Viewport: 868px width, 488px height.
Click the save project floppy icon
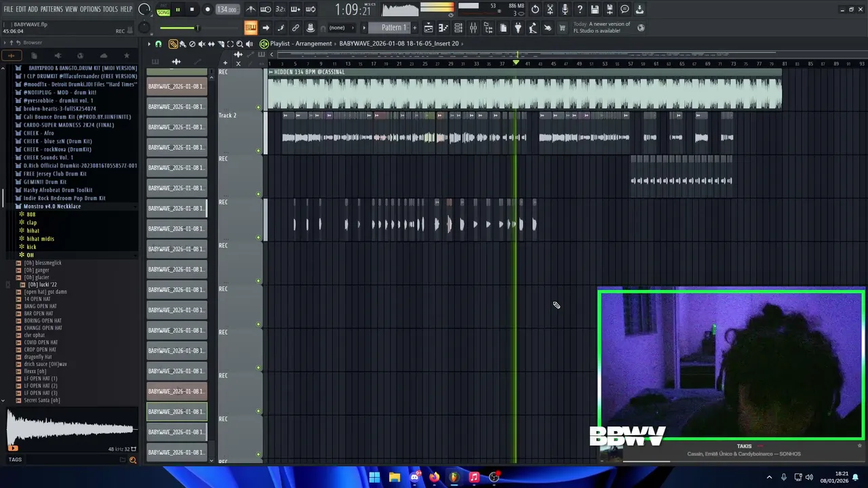click(x=595, y=9)
